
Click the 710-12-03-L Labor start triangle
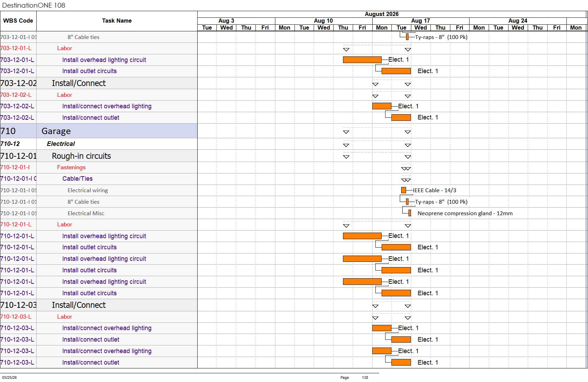[x=375, y=318]
